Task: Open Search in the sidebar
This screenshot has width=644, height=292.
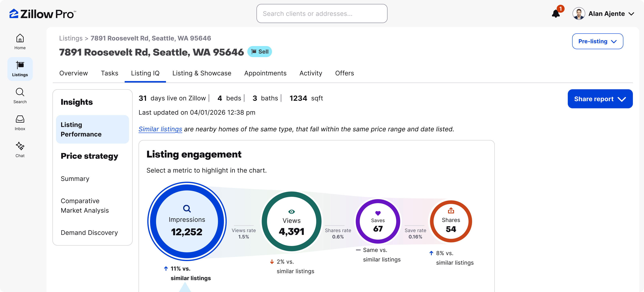Action: pyautogui.click(x=20, y=96)
